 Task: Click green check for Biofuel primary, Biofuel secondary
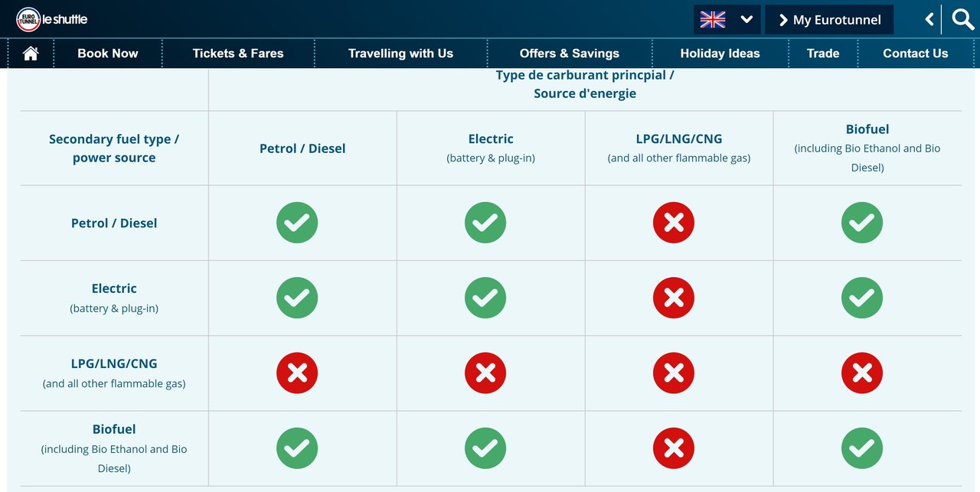tap(862, 448)
